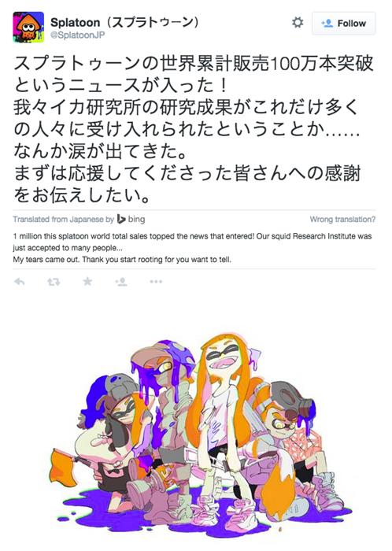Click the Japanese tweet text body
Screen dimensions: 392x551
(x=193, y=129)
